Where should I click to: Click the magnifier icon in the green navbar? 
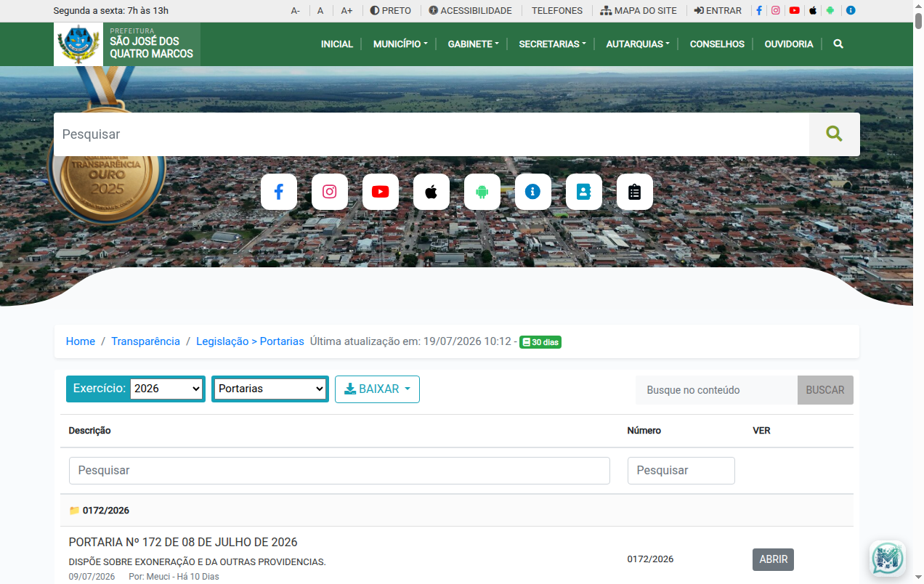[838, 44]
